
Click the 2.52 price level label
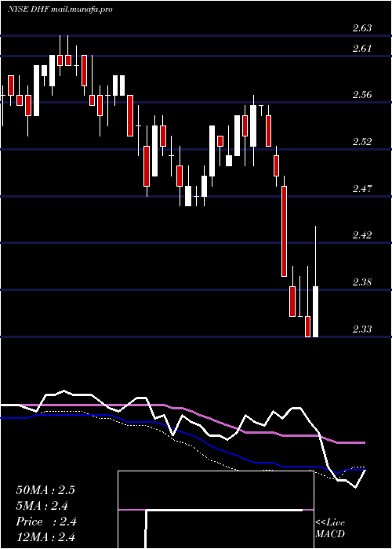[x=362, y=142]
